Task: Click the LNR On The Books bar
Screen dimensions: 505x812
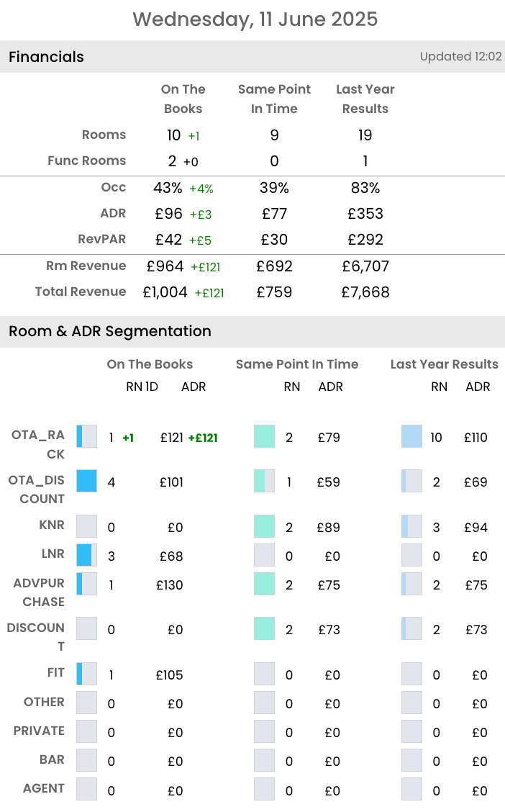Action: pos(86,555)
